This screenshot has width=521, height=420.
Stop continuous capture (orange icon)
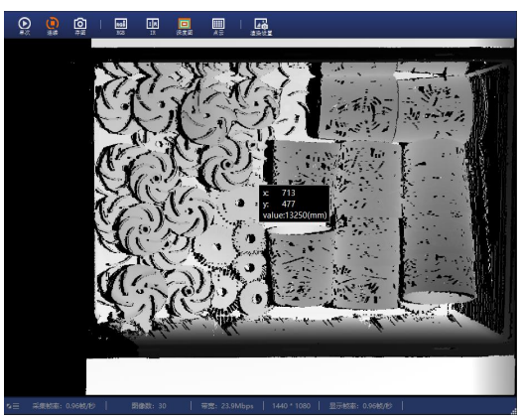53,26
